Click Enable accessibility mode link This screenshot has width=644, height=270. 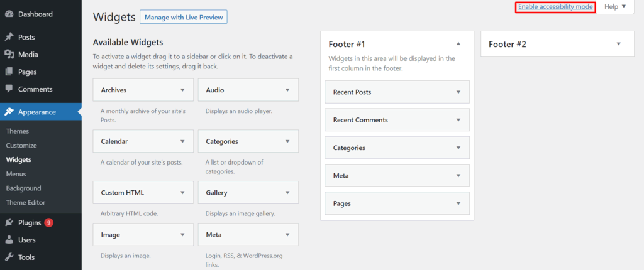click(555, 7)
